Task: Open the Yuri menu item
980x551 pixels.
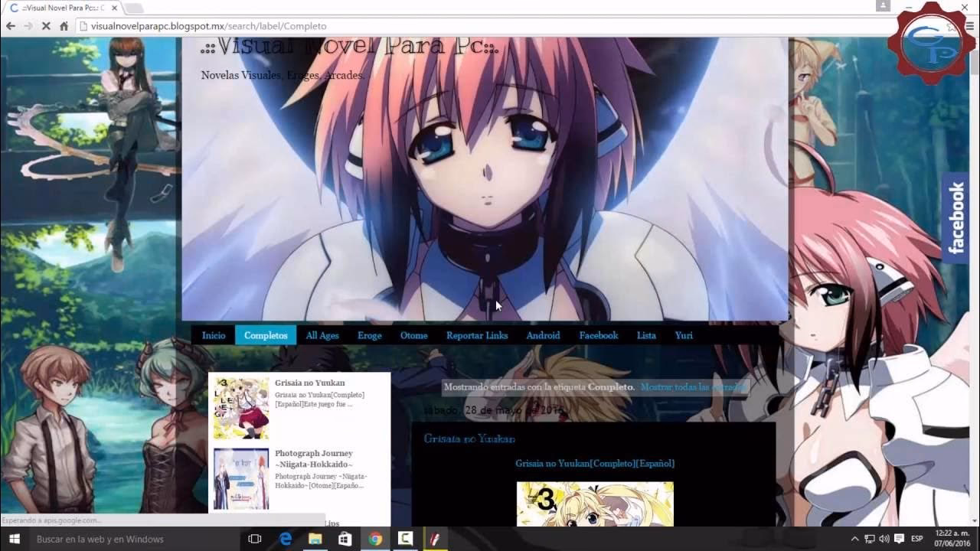Action: (684, 335)
